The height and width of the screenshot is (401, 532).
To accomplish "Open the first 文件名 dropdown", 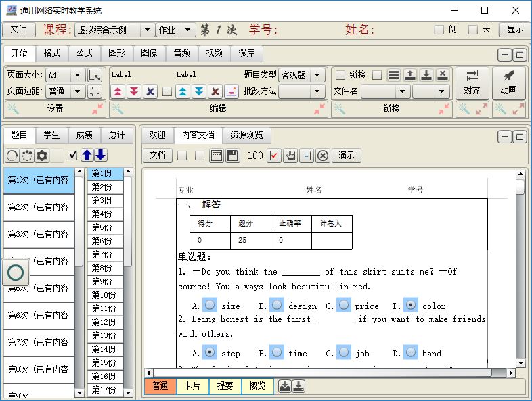I will (403, 91).
